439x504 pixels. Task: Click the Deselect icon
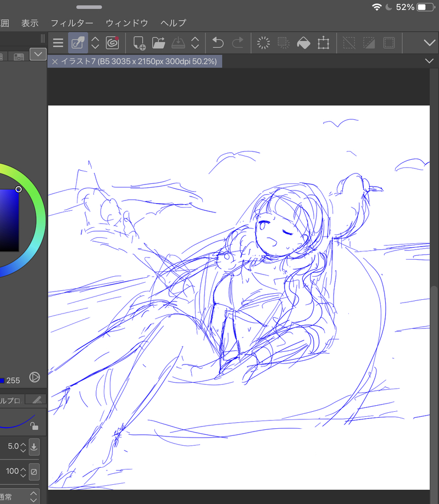pos(349,43)
